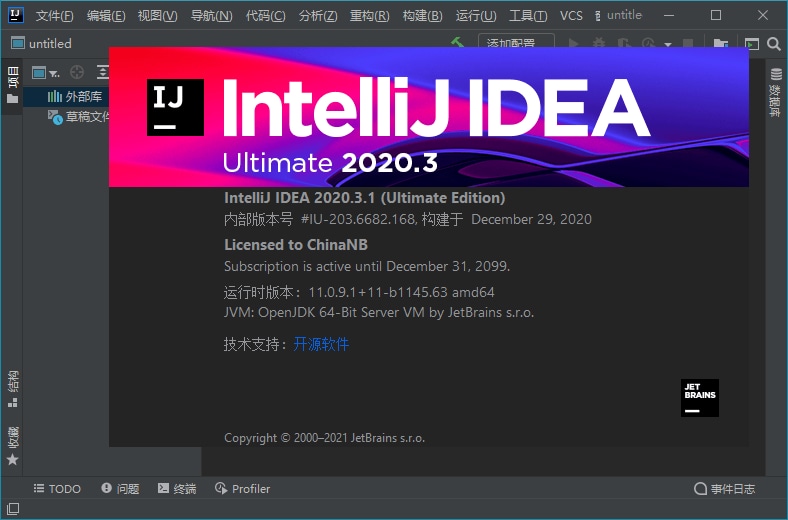The width and height of the screenshot is (788, 520).
Task: Click the untitled project breadcrumb
Action: [x=42, y=44]
